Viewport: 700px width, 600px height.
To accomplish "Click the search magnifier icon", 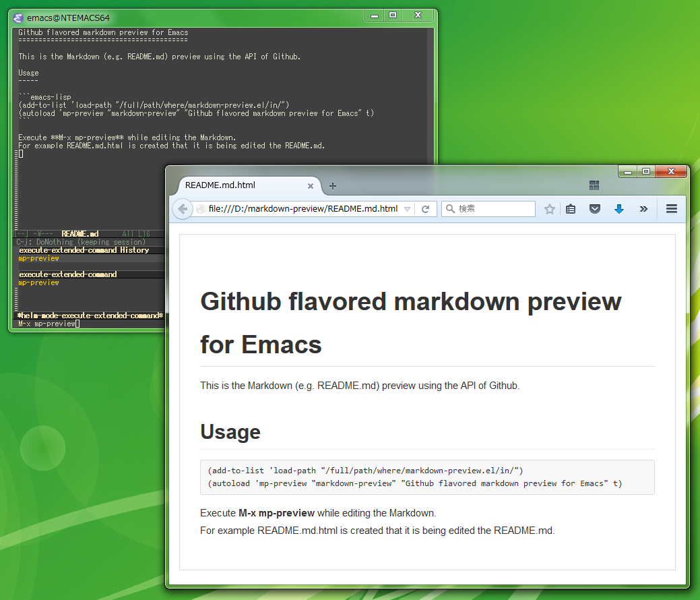I will (450, 208).
